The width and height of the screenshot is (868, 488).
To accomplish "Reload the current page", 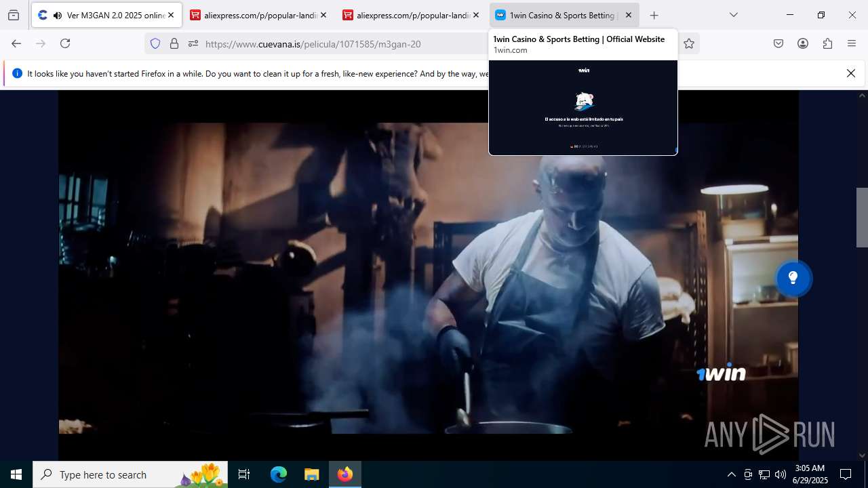I will (65, 43).
